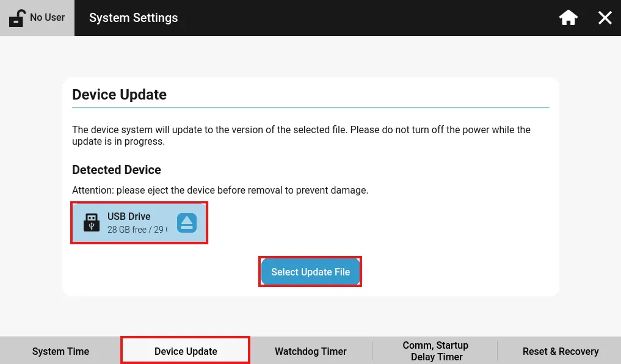Click the update description paragraph

tap(301, 136)
